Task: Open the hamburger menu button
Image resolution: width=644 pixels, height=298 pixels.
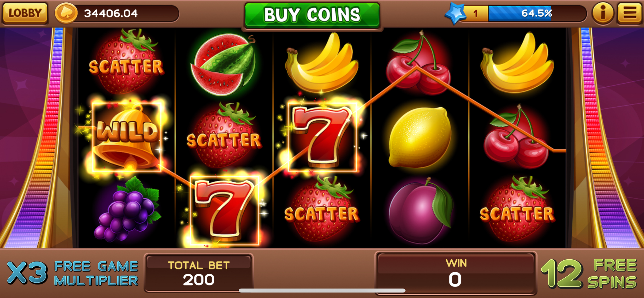Action: pos(630,13)
